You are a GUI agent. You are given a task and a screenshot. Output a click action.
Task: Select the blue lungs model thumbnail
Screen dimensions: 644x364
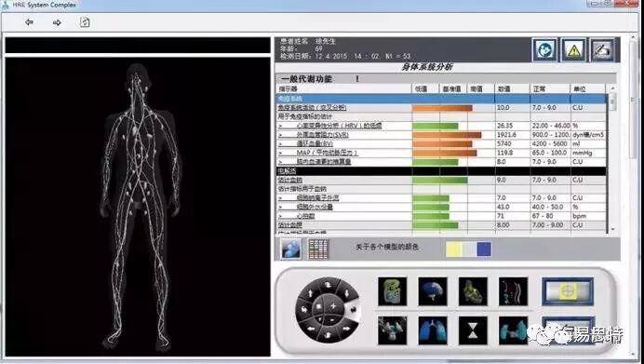[433, 330]
